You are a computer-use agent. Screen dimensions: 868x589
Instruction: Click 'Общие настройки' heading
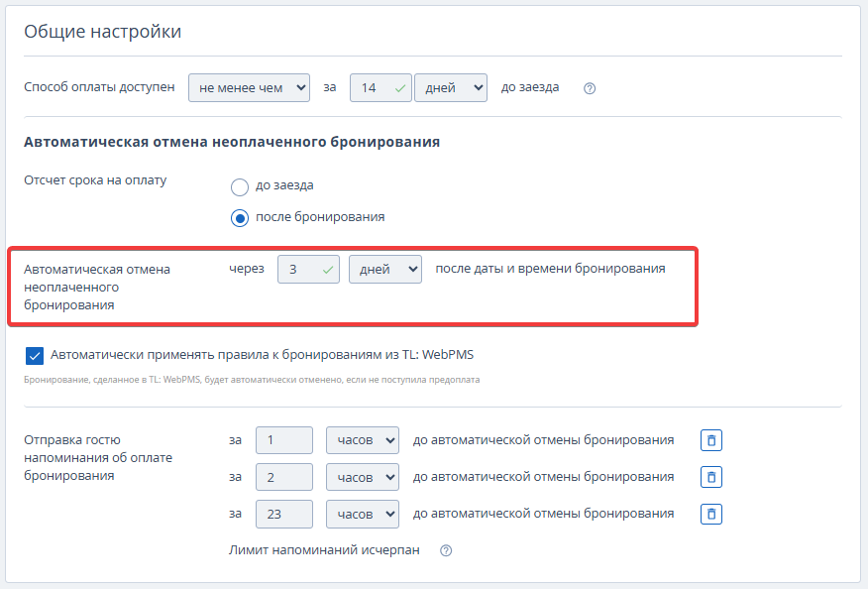pos(102,31)
